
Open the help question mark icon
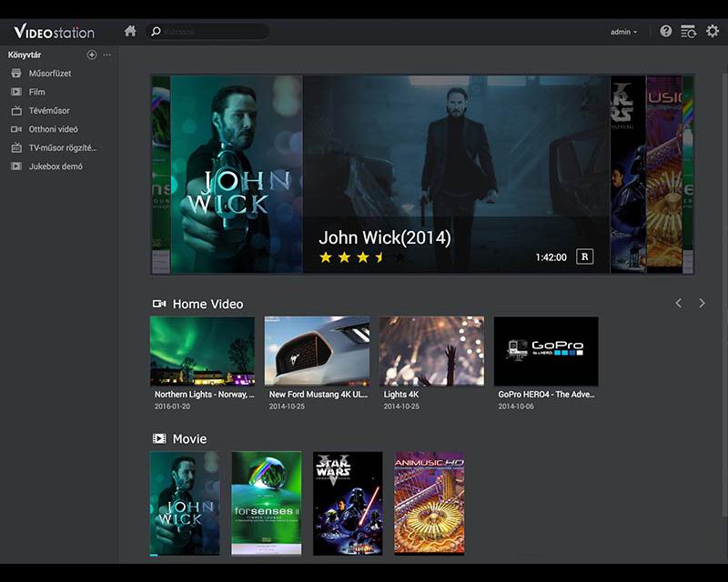(x=666, y=31)
